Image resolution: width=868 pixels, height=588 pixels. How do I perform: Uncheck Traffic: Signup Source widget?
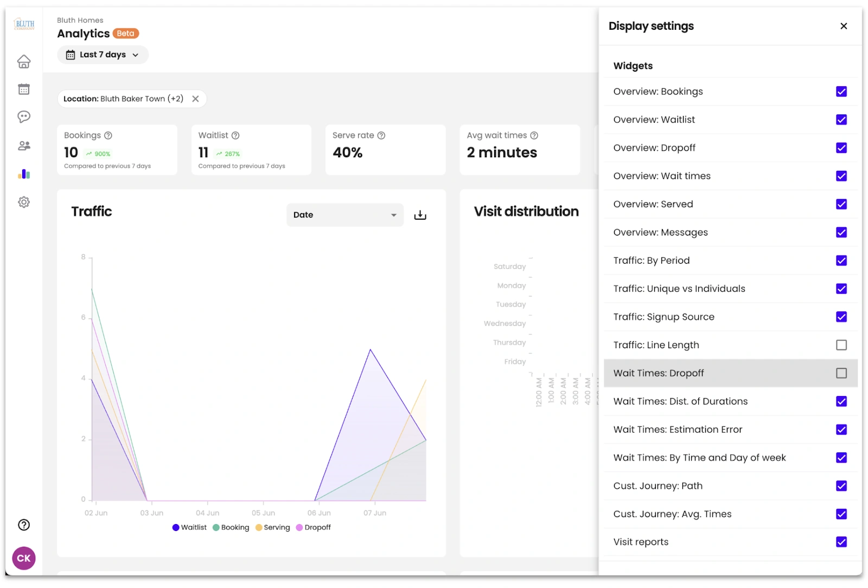[x=841, y=317]
